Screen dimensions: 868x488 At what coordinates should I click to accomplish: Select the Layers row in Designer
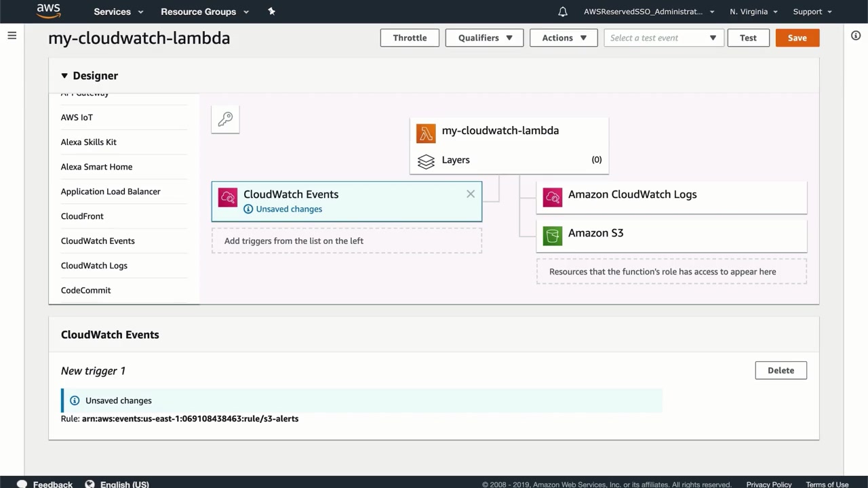(509, 161)
